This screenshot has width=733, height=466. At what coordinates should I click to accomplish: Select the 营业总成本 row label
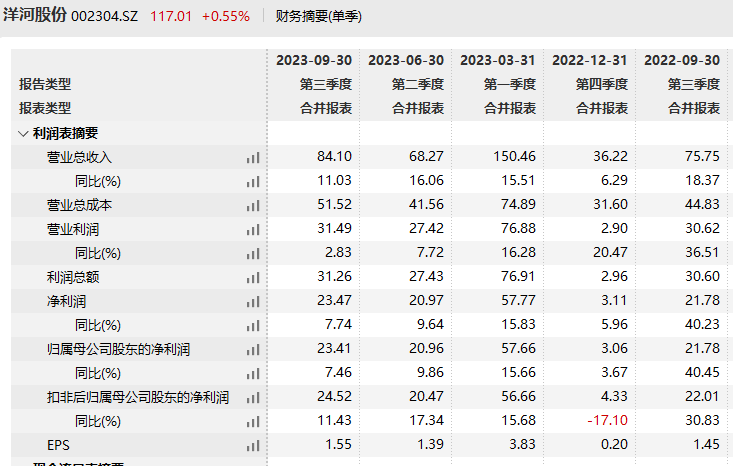pos(79,205)
